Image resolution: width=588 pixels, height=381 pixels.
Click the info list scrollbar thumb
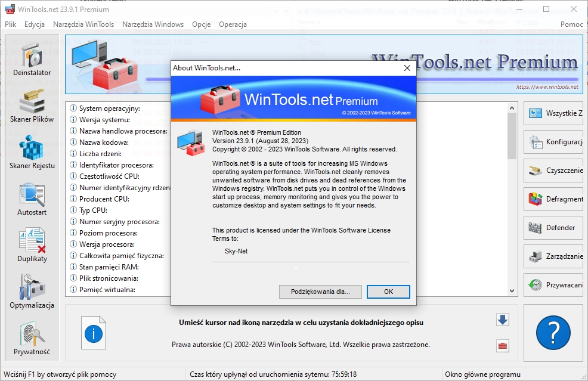tap(512, 135)
